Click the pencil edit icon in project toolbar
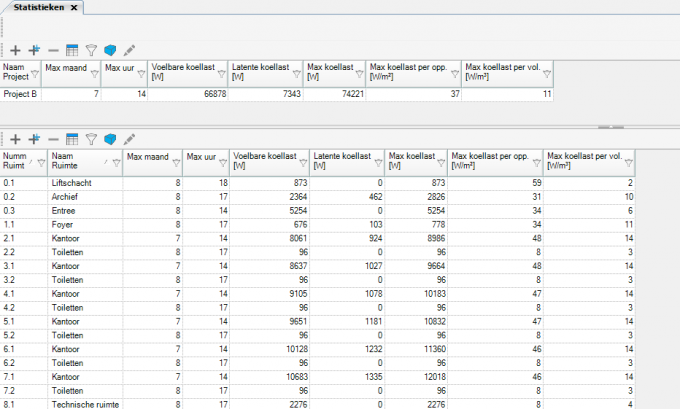This screenshot has height=409, width=680. (129, 50)
